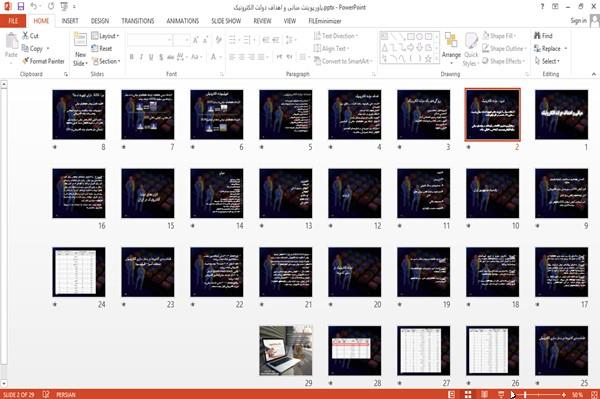The height and width of the screenshot is (399, 600).
Task: Click Find in Editing group
Action: coord(543,36)
